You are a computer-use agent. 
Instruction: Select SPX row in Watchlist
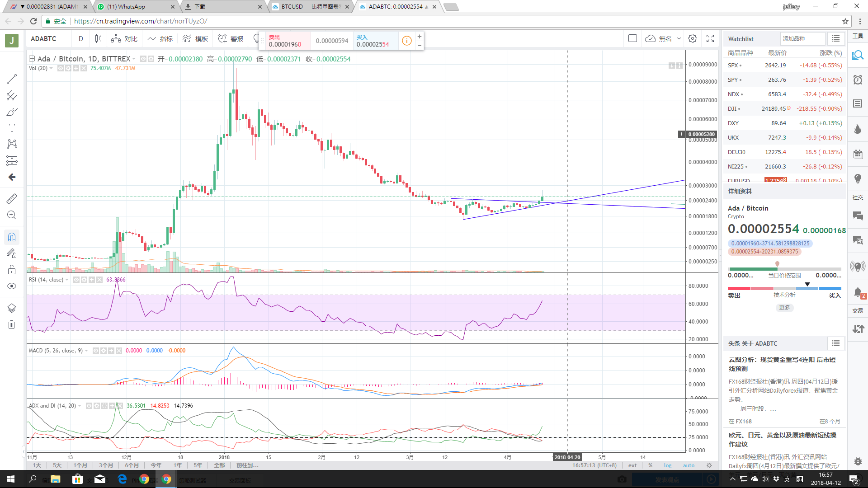784,66
